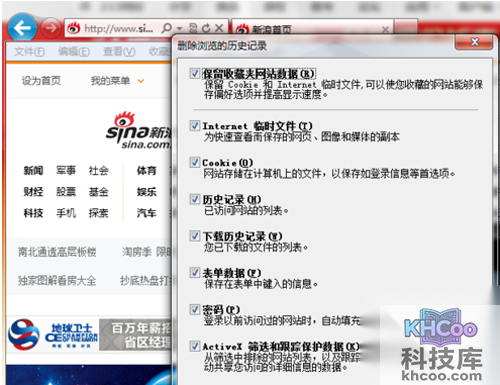The width and height of the screenshot is (500, 385).
Task: Click the browser Back arrow button
Action: pos(22,28)
